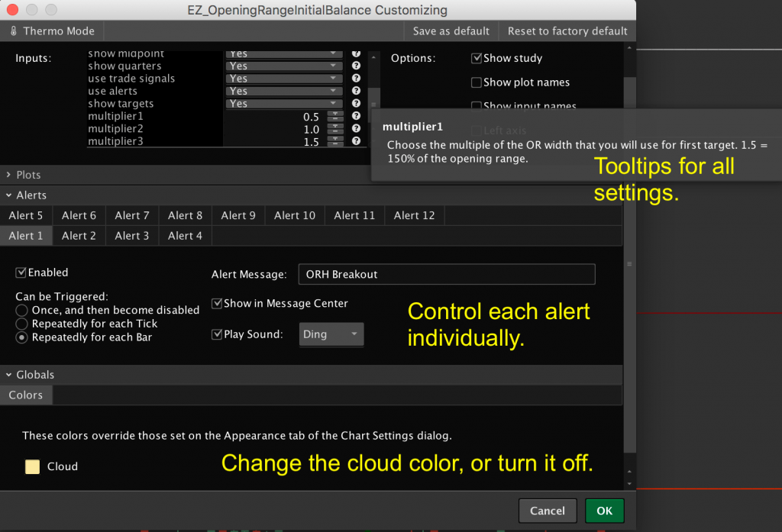Viewport: 782px width, 532px height.
Task: Confirm settings with the OK button
Action: pyautogui.click(x=604, y=510)
